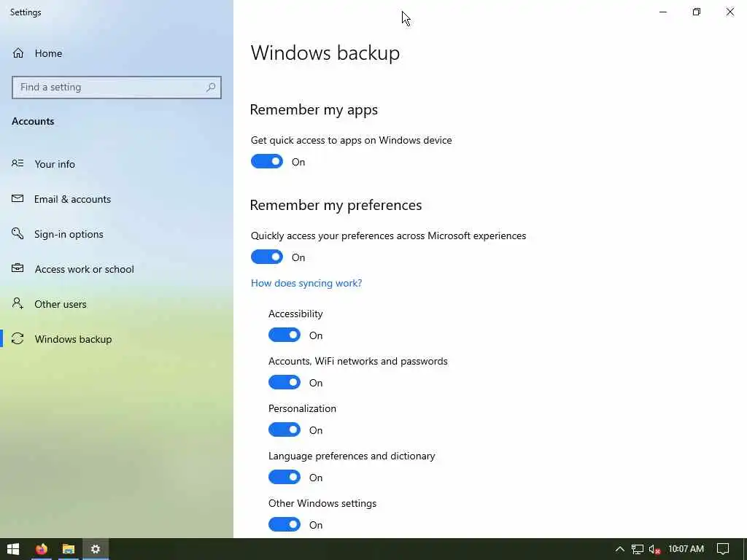The image size is (747, 560).
Task: Click the Sign-in options key icon
Action: pyautogui.click(x=18, y=233)
